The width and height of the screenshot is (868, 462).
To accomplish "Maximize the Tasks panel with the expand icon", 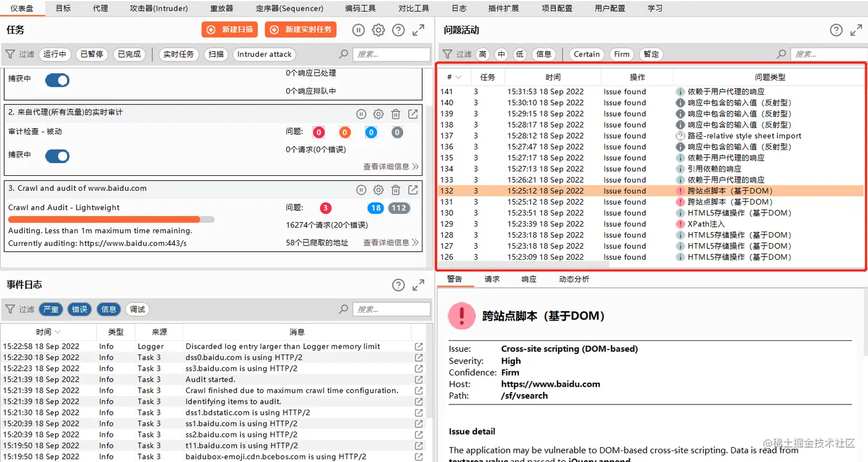I will 418,30.
